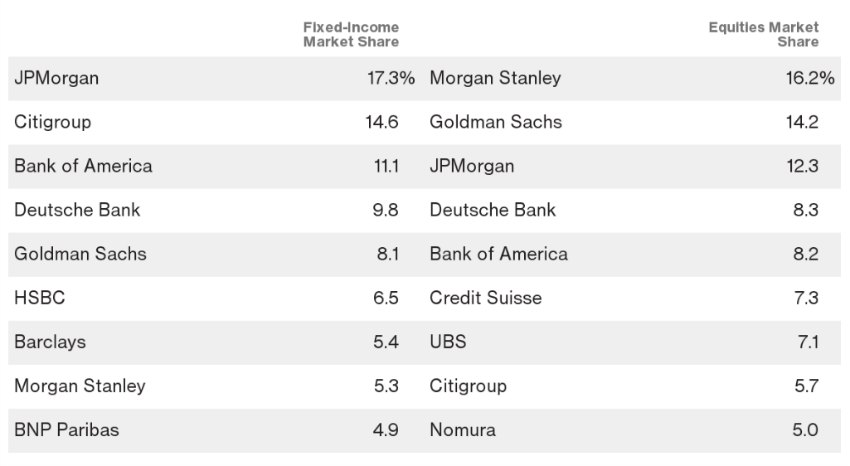This screenshot has width=850, height=466.
Task: Click the HSBC row label
Action: [40, 298]
